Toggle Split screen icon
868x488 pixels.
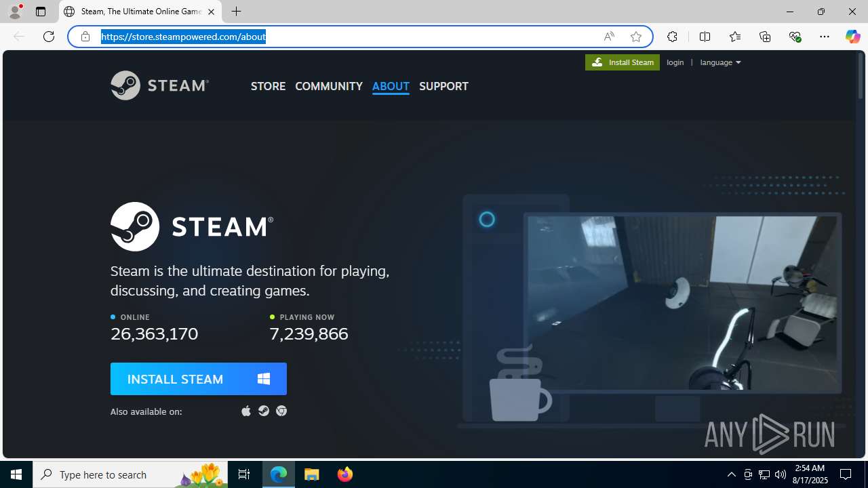705,37
